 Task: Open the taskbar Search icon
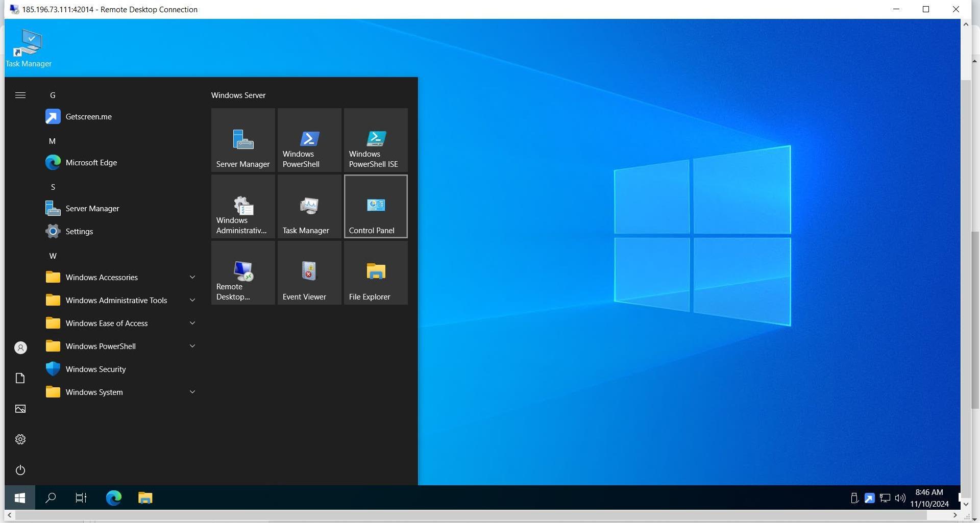point(51,497)
